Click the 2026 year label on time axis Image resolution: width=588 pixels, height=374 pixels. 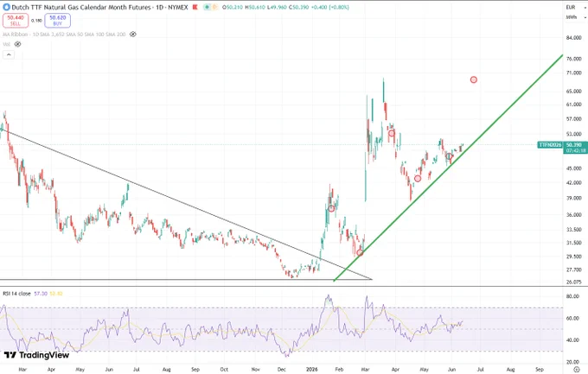pyautogui.click(x=311, y=370)
